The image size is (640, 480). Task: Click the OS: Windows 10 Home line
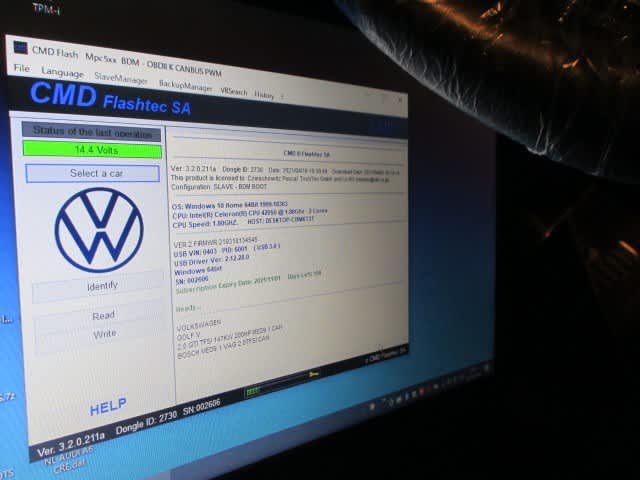point(230,205)
